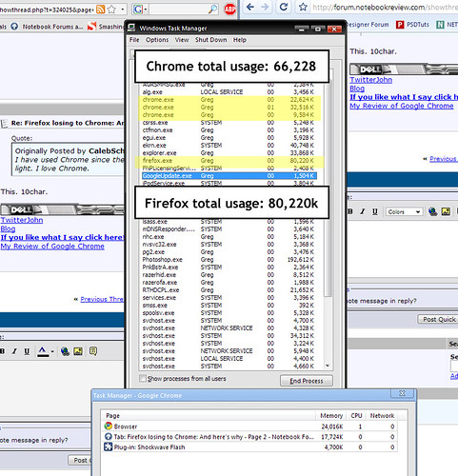Select the Photoshop.exe process row

[229, 260]
